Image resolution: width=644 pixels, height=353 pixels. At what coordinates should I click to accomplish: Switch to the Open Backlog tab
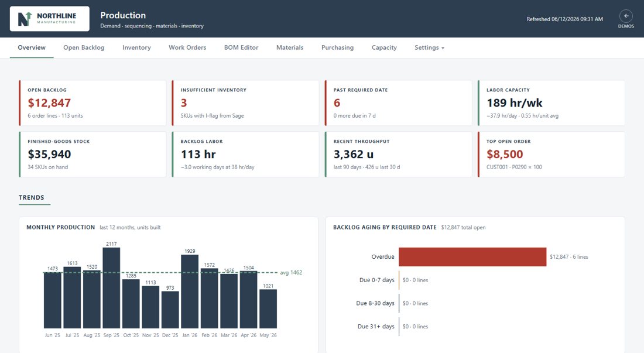84,47
